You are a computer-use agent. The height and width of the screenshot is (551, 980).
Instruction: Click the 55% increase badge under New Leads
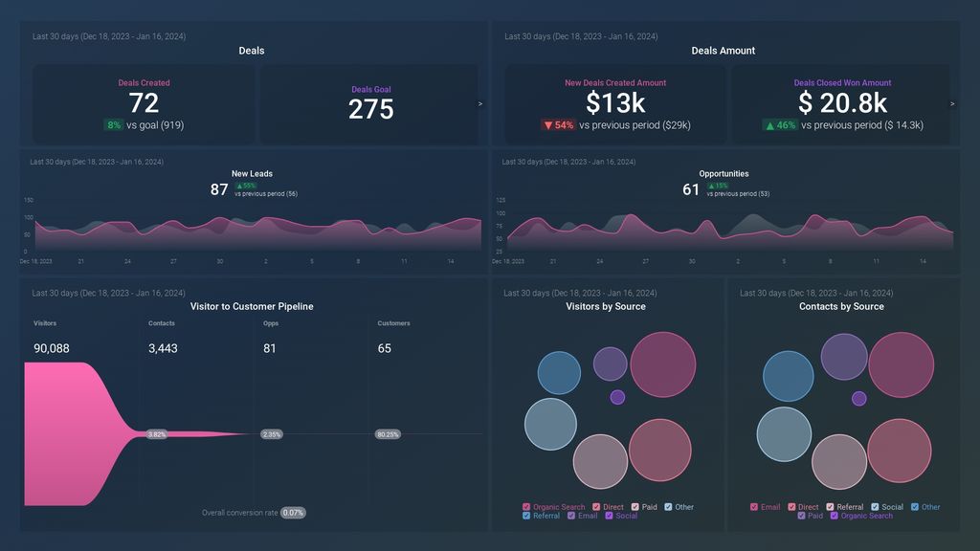click(x=246, y=186)
